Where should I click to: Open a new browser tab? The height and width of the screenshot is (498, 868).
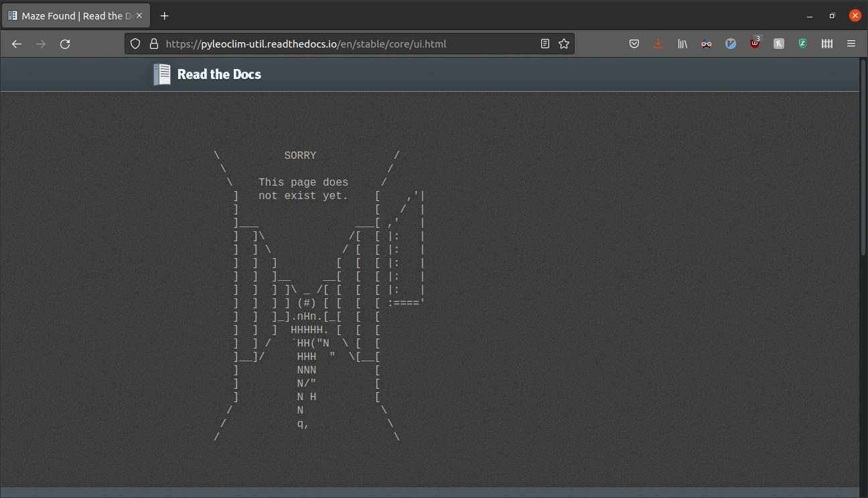164,15
